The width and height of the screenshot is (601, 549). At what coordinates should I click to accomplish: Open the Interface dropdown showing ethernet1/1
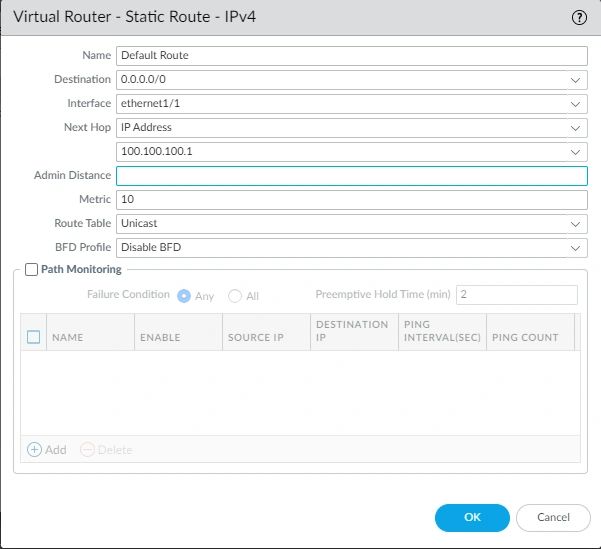click(575, 104)
